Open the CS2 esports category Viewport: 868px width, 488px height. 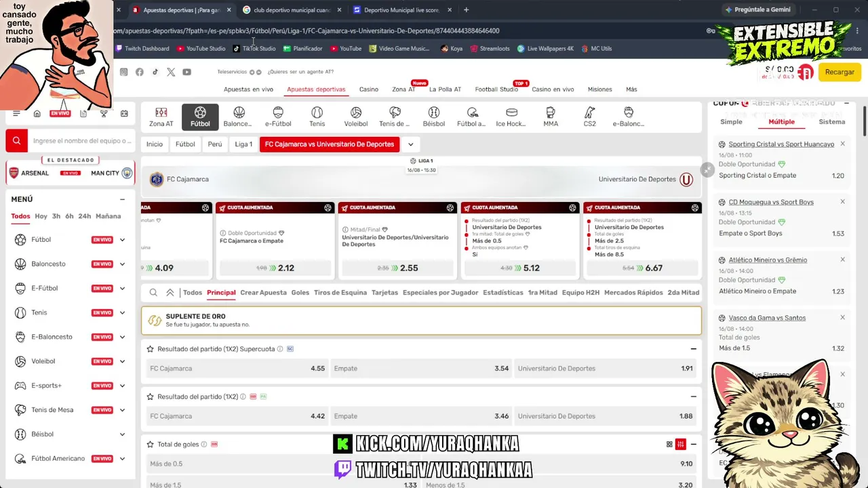tap(590, 117)
